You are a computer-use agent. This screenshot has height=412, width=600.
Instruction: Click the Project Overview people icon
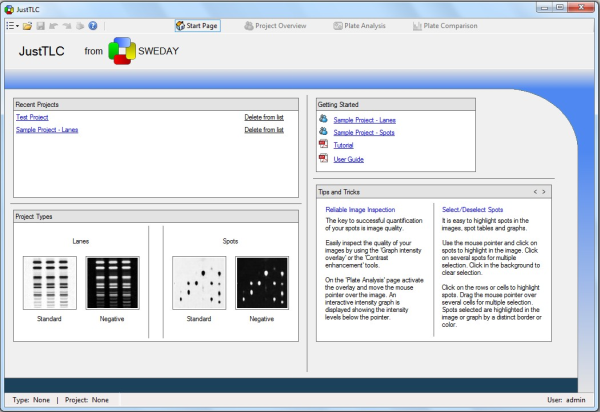[x=249, y=26]
